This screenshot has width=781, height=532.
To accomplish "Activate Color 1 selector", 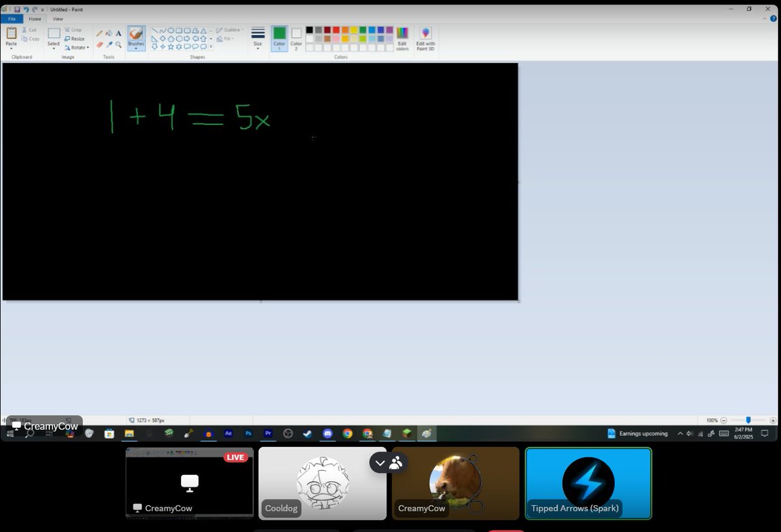I will pyautogui.click(x=279, y=38).
